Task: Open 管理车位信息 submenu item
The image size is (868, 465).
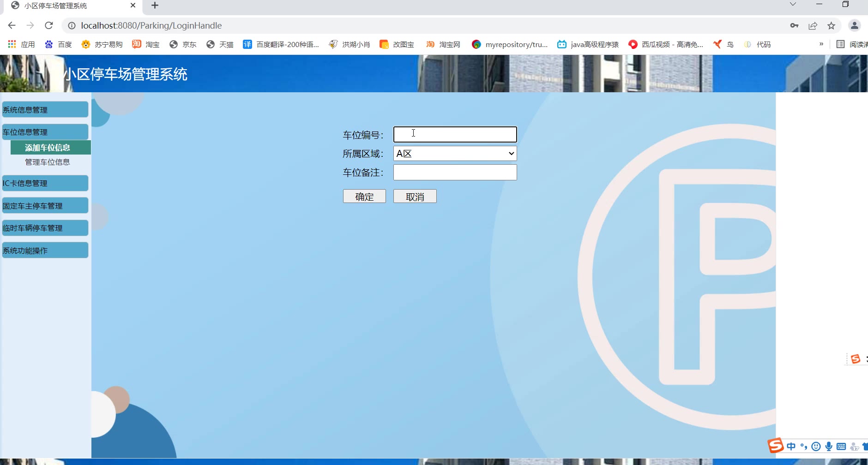Action: point(48,162)
